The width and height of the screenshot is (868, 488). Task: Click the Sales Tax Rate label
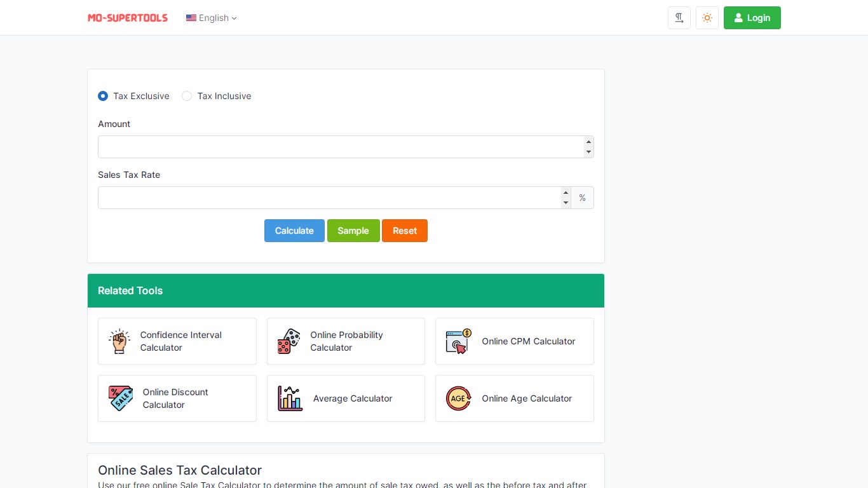tap(129, 175)
